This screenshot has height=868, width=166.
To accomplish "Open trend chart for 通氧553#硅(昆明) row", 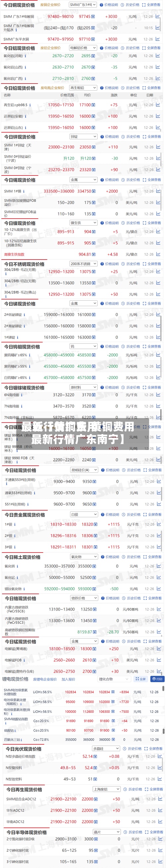I will pos(159,493).
